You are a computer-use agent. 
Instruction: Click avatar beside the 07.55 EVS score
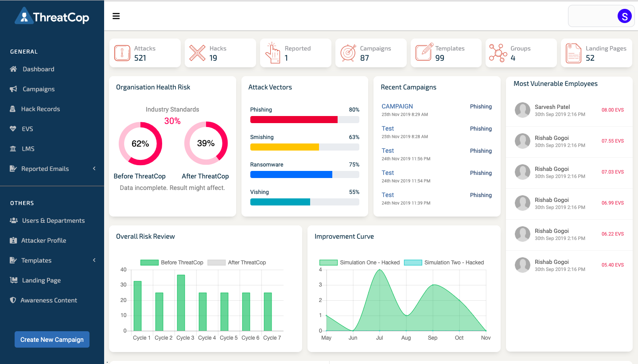tap(522, 141)
